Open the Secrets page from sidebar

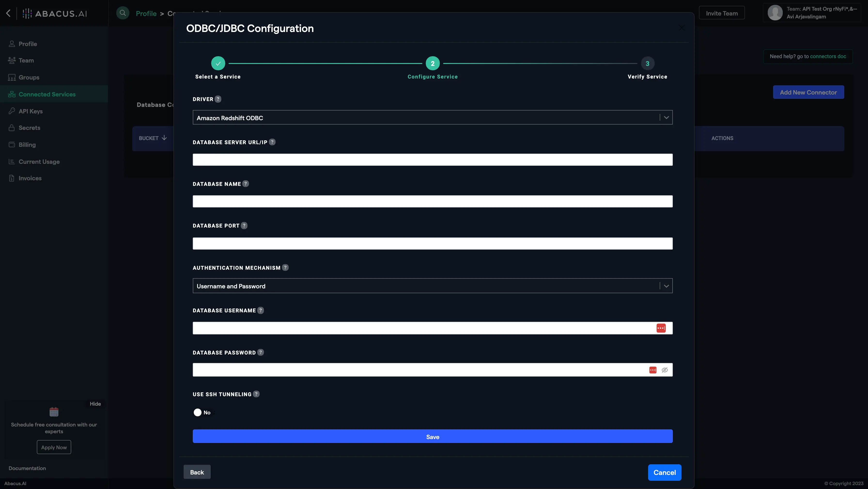click(29, 128)
